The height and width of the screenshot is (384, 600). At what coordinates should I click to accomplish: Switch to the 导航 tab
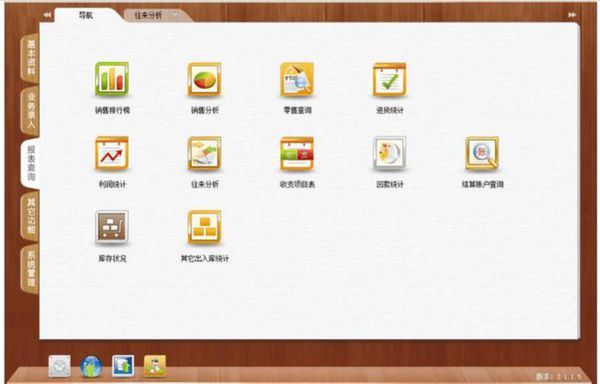click(86, 15)
